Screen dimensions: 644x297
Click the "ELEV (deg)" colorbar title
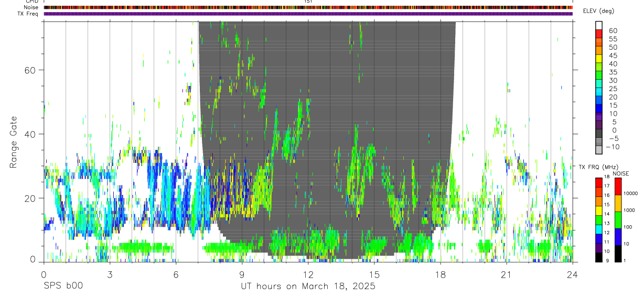599,11
